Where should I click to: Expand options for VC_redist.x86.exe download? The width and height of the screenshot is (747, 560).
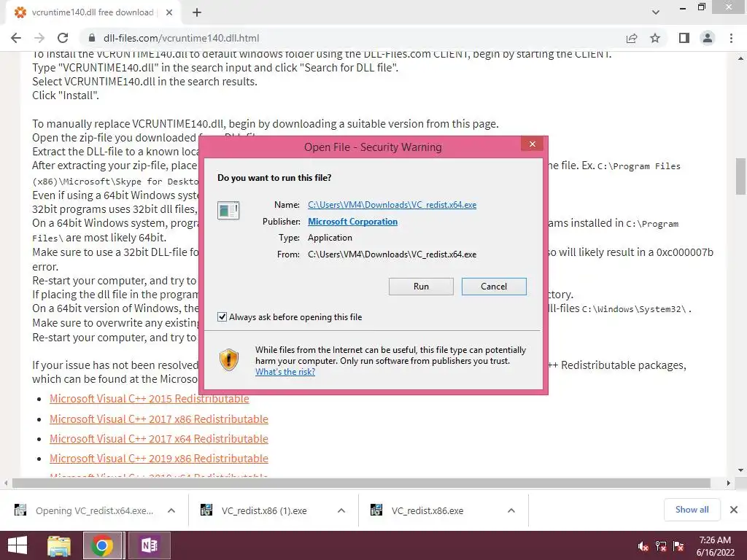[511, 510]
